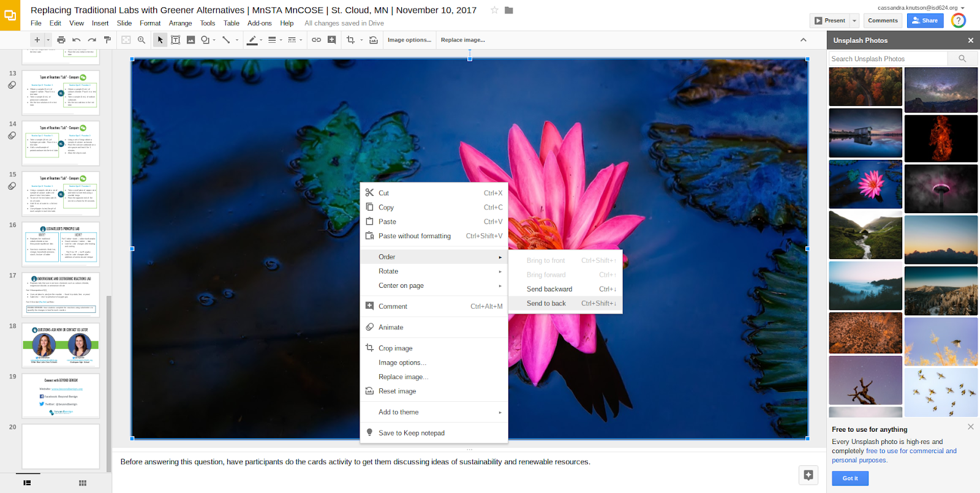This screenshot has width=980, height=493.
Task: Click the slide panel scrollbar
Action: tap(109, 383)
